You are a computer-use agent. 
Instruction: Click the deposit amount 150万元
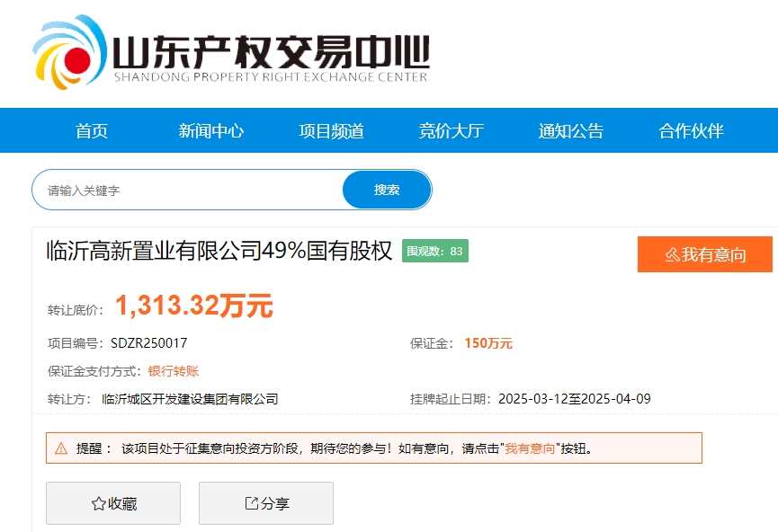[x=488, y=343]
